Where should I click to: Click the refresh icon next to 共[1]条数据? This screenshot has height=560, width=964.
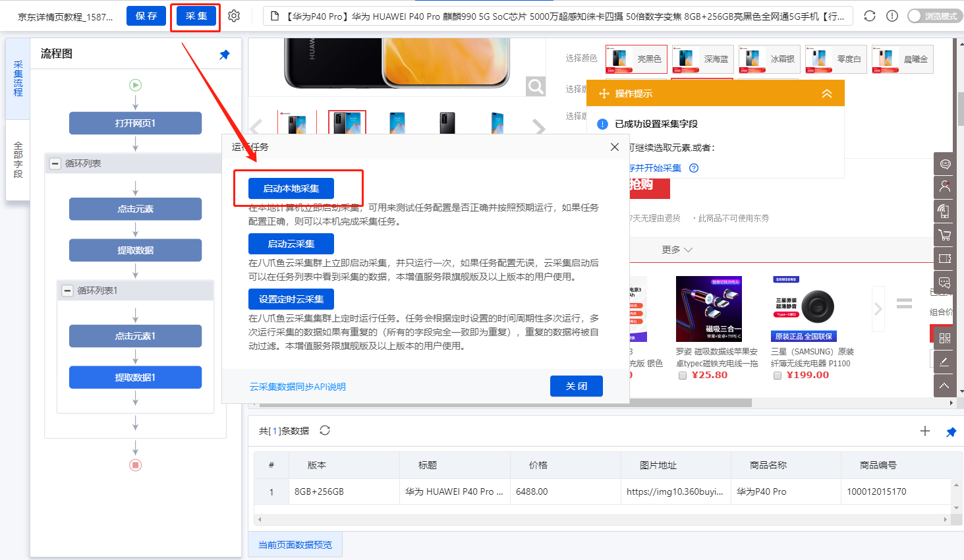click(325, 430)
